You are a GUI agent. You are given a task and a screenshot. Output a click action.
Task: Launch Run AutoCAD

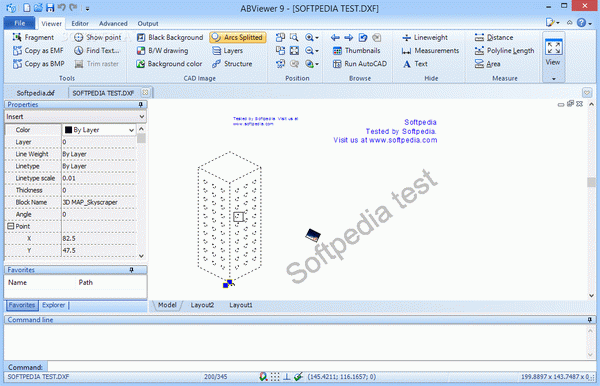coord(360,64)
